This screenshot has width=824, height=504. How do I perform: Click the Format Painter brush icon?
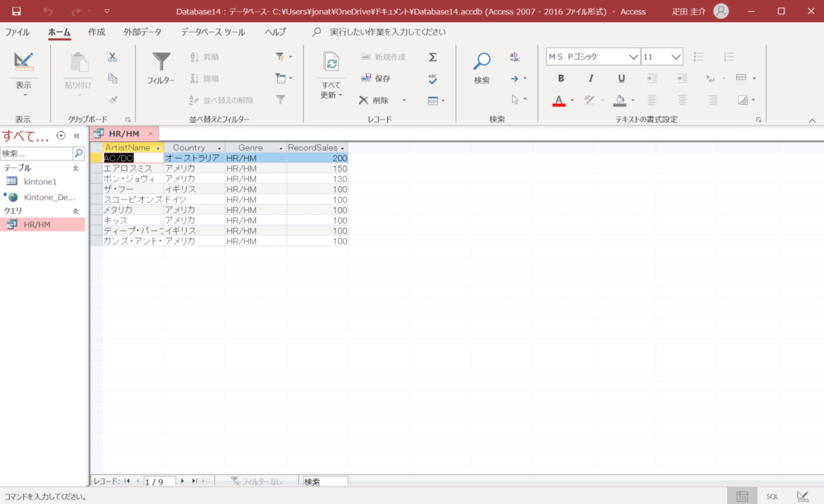(x=113, y=100)
